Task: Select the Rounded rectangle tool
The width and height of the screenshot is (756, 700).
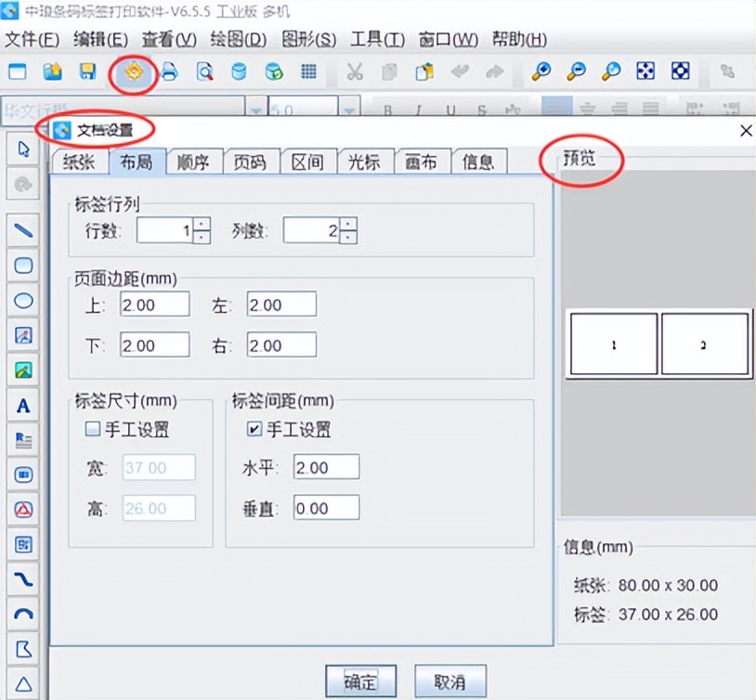Action: (x=23, y=266)
